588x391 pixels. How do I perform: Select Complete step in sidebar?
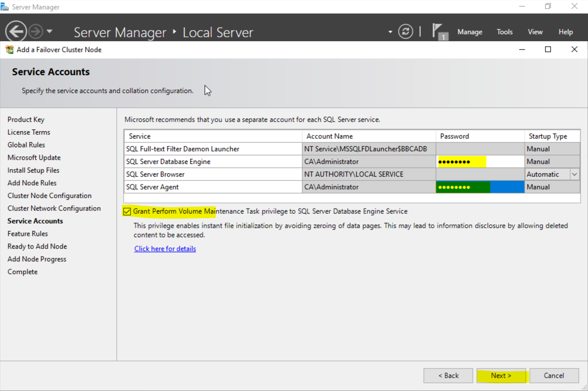tap(22, 272)
